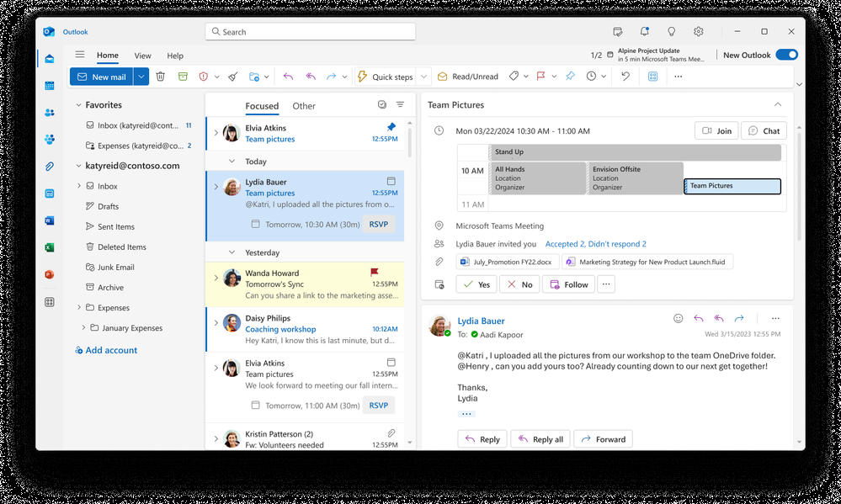Collapse the Today message group
Viewport: 841px width, 504px height.
(x=232, y=162)
